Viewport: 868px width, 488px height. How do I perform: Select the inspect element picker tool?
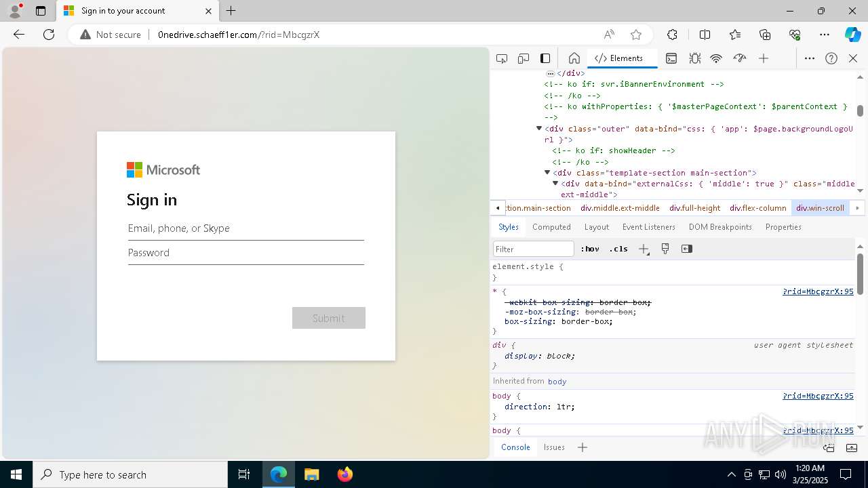[502, 58]
